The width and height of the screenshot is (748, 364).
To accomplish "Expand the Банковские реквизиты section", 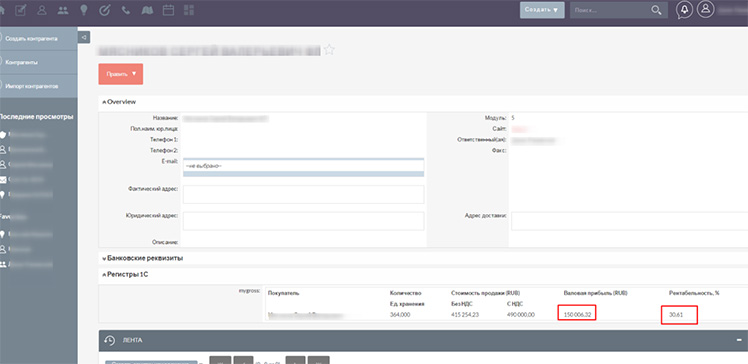I will 143,258.
